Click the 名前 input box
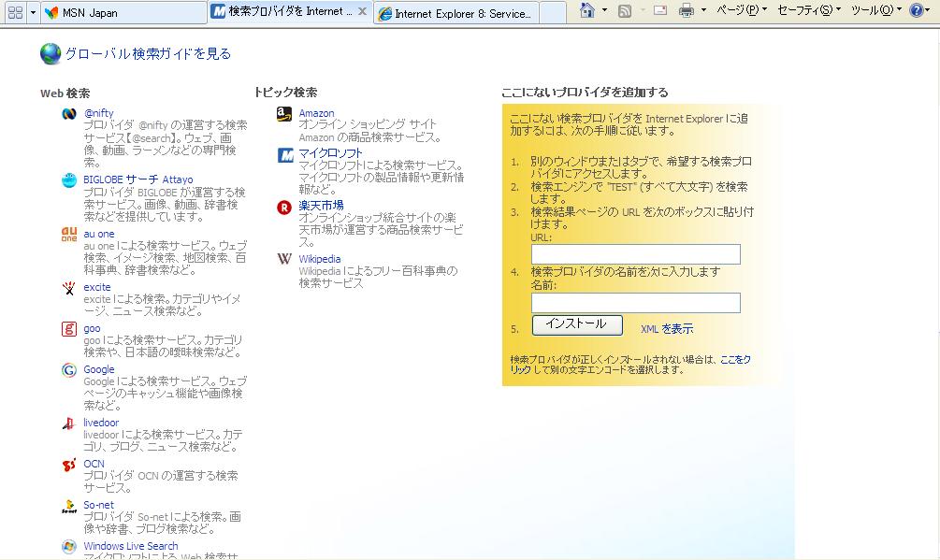This screenshot has height=560, width=940. (635, 303)
